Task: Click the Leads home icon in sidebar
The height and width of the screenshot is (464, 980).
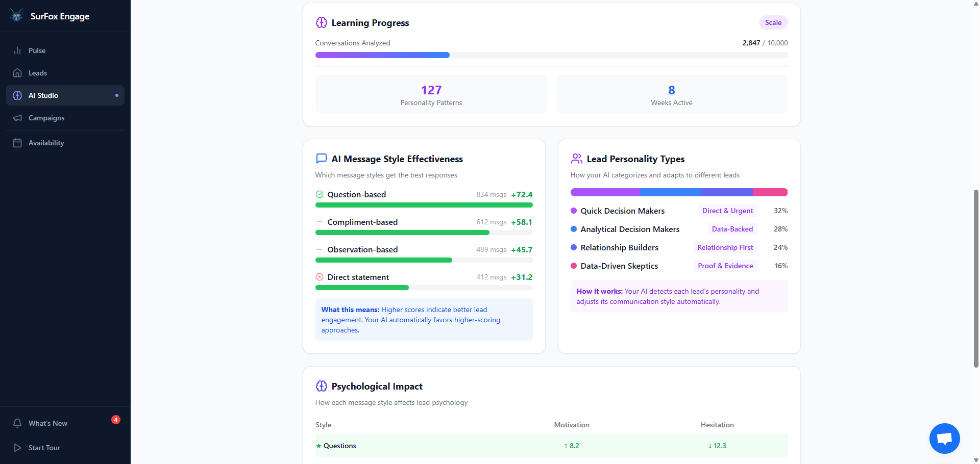Action: tap(17, 73)
